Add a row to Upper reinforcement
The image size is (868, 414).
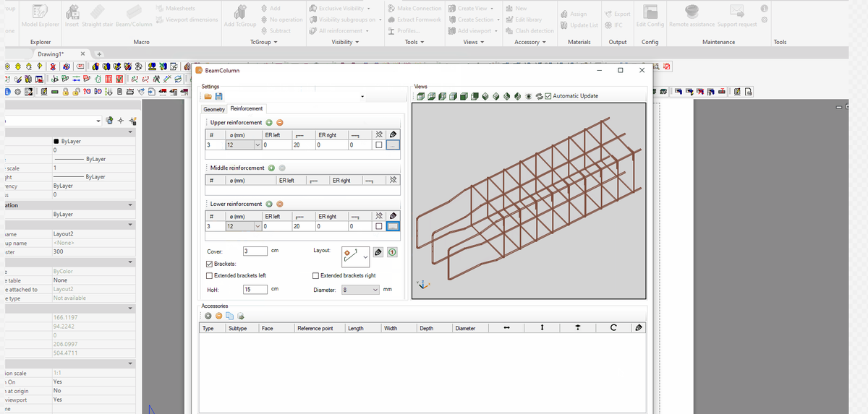(269, 123)
